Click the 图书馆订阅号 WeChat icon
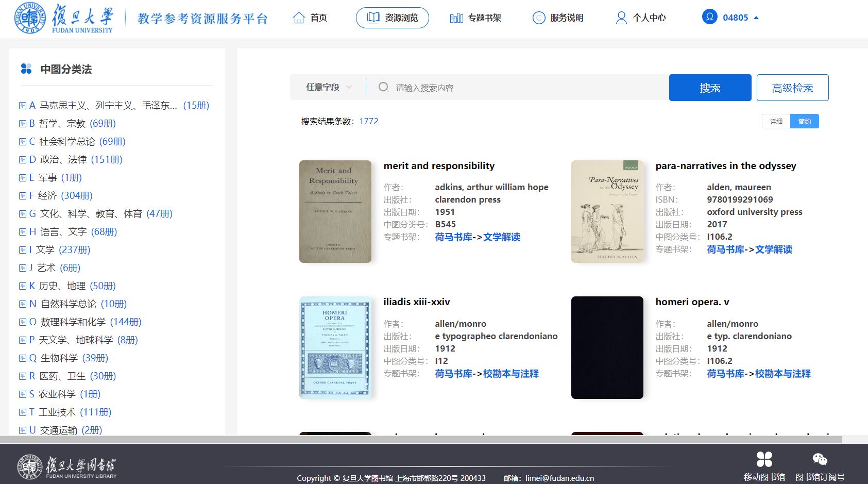This screenshot has width=868, height=484. (820, 459)
